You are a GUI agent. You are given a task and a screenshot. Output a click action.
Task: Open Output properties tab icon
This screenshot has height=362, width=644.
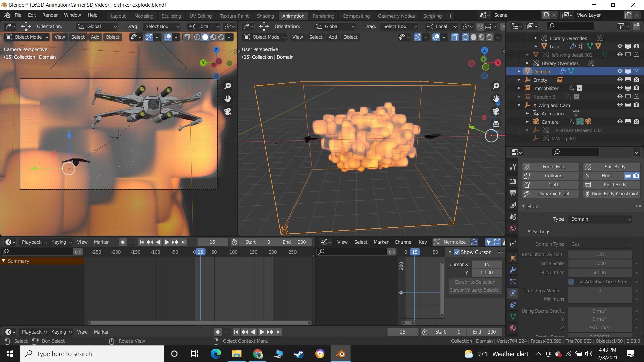click(513, 193)
